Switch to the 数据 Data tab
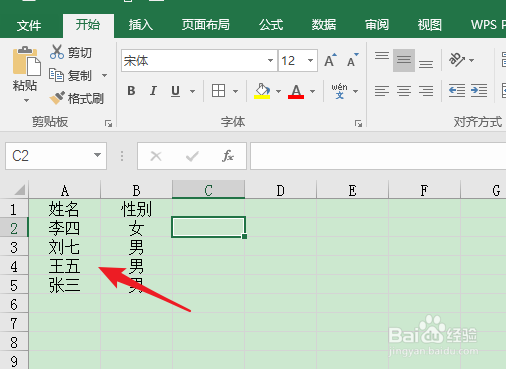Image resolution: width=506 pixels, height=369 pixels. point(323,25)
